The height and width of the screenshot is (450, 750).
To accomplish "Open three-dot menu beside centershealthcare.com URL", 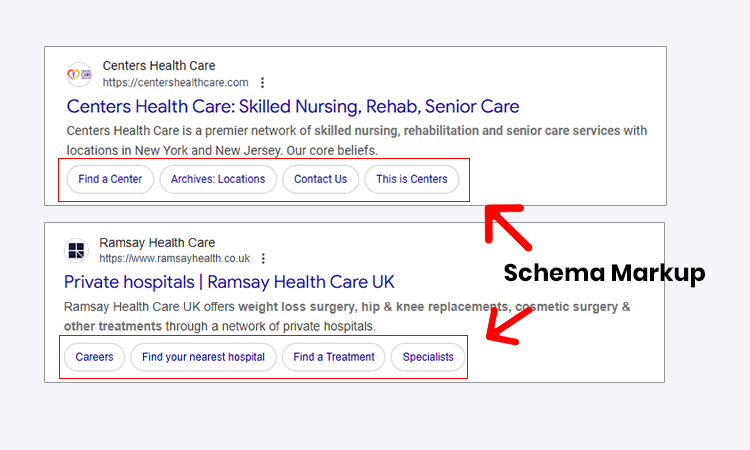I will 262,83.
